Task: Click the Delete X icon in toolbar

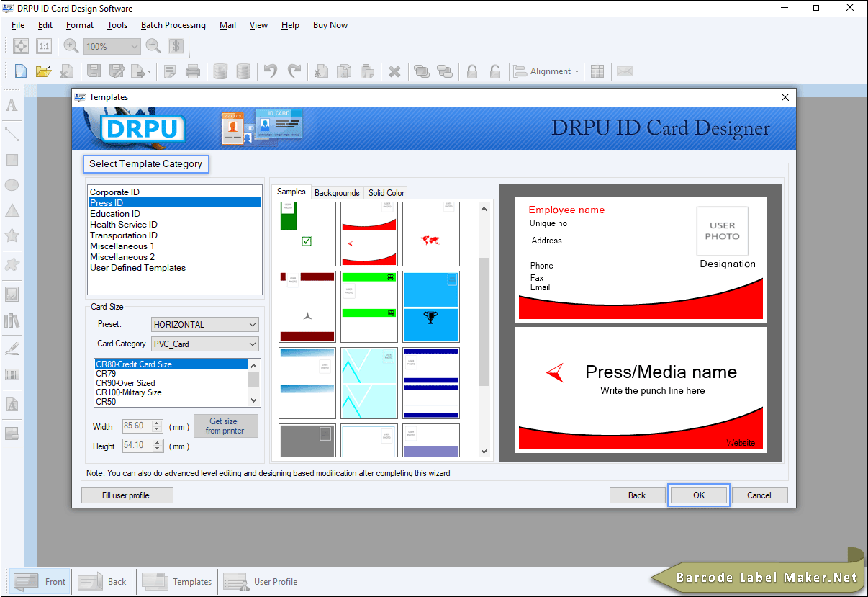Action: pos(394,71)
